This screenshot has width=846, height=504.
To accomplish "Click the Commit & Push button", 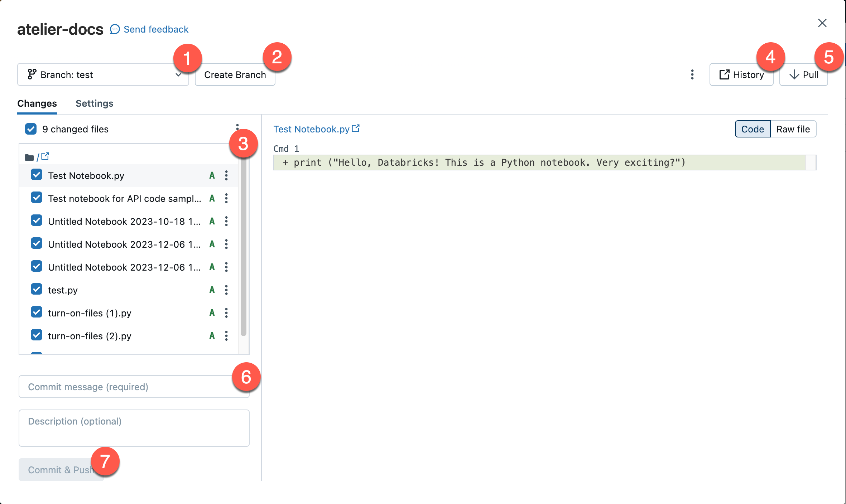I will (x=61, y=469).
